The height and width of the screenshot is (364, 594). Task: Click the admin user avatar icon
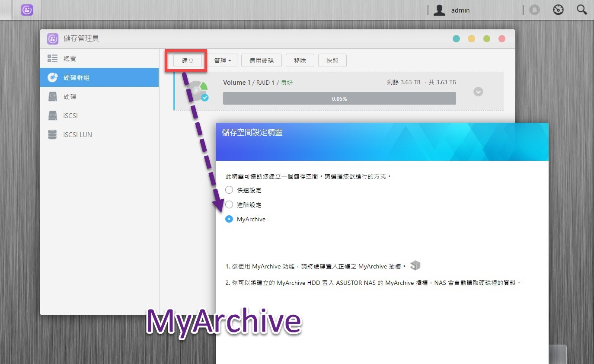(439, 10)
